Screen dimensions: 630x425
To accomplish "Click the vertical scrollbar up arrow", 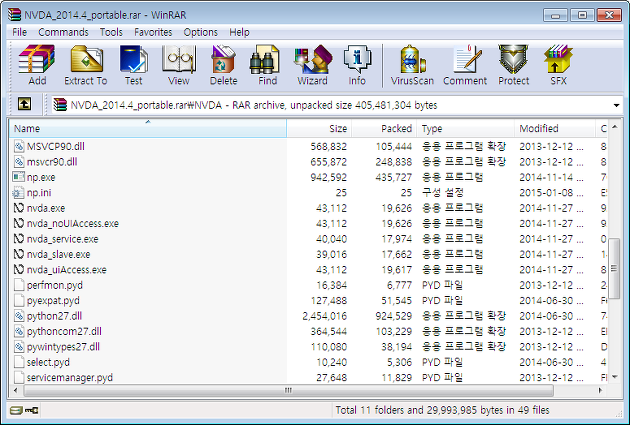I will coord(614,127).
